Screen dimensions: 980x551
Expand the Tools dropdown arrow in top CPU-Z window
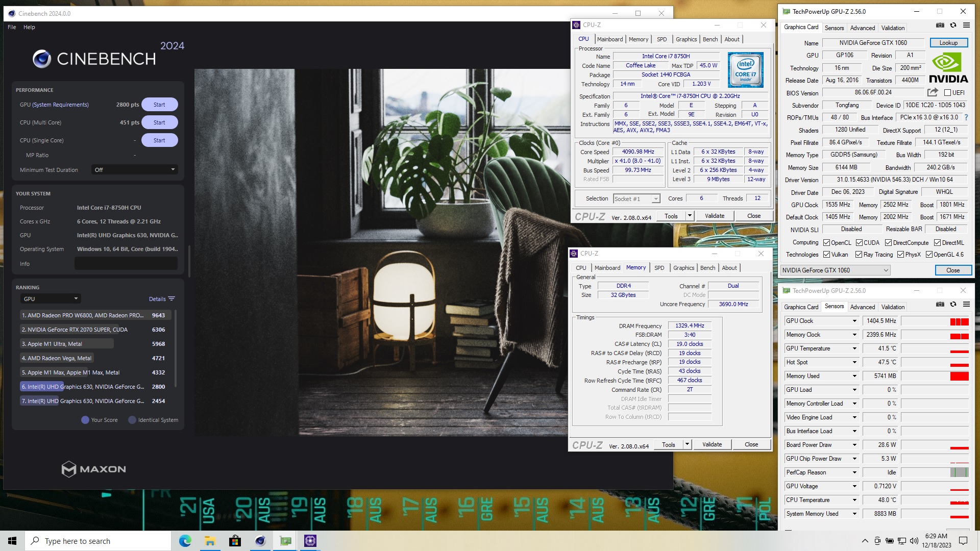click(x=690, y=216)
